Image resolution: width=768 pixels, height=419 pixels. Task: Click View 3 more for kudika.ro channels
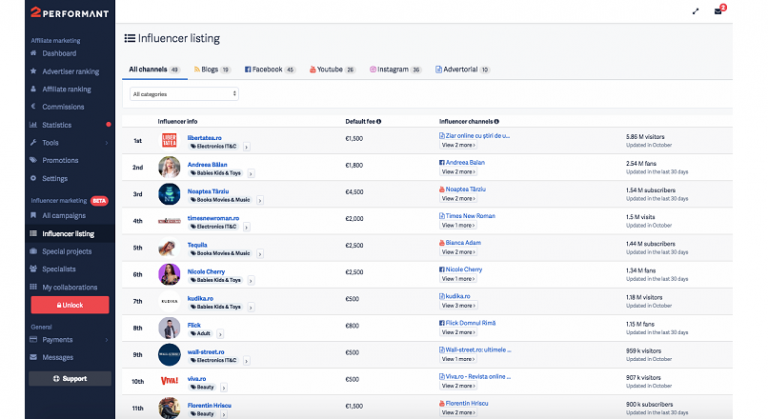458,305
